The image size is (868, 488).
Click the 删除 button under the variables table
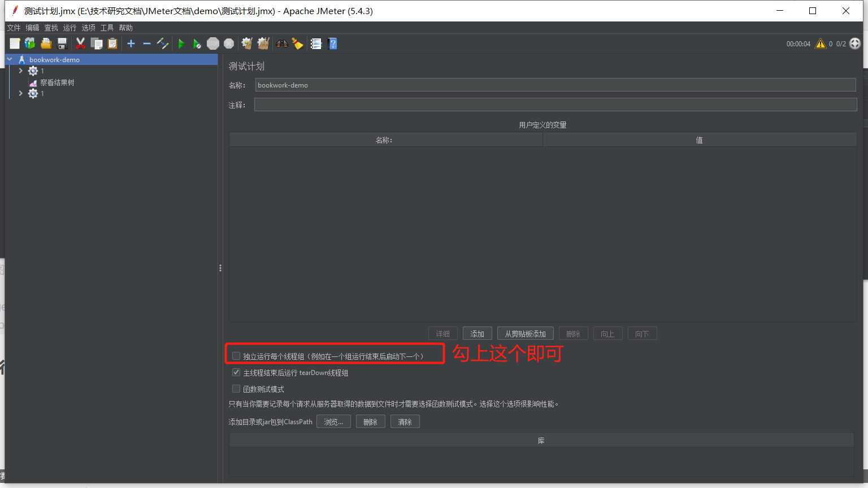point(574,334)
